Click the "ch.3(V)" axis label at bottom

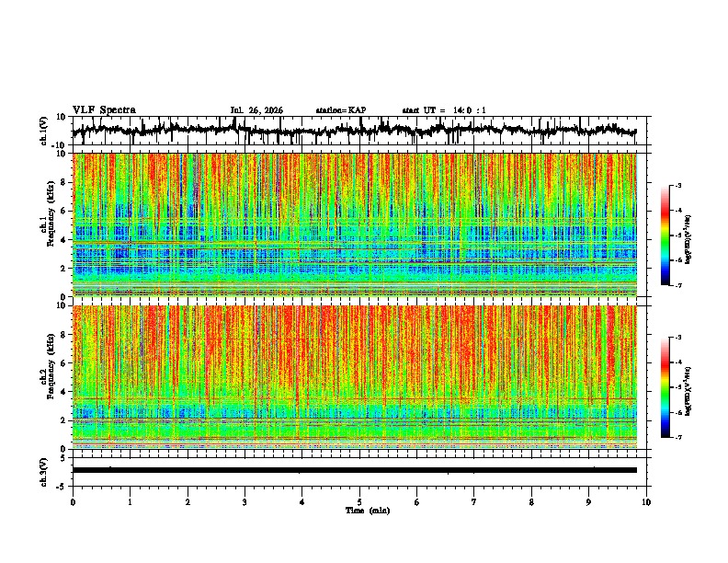point(44,473)
